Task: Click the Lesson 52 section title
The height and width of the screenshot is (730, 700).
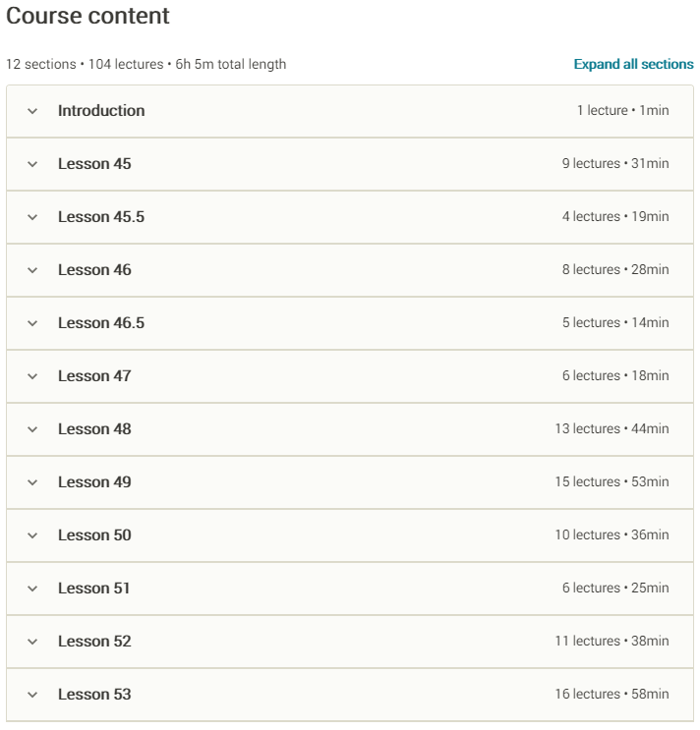Action: (94, 642)
